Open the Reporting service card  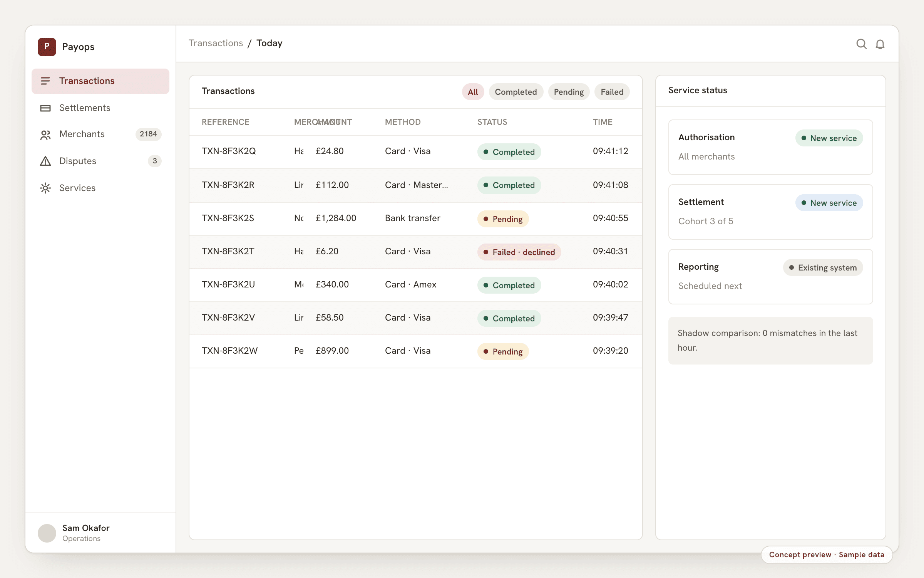pyautogui.click(x=770, y=277)
